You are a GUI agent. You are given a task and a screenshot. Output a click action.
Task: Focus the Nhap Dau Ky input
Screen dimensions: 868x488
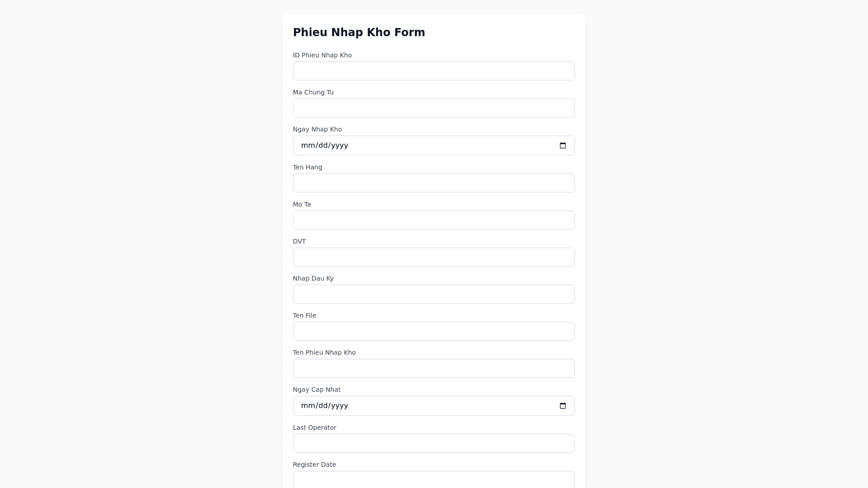click(x=434, y=294)
